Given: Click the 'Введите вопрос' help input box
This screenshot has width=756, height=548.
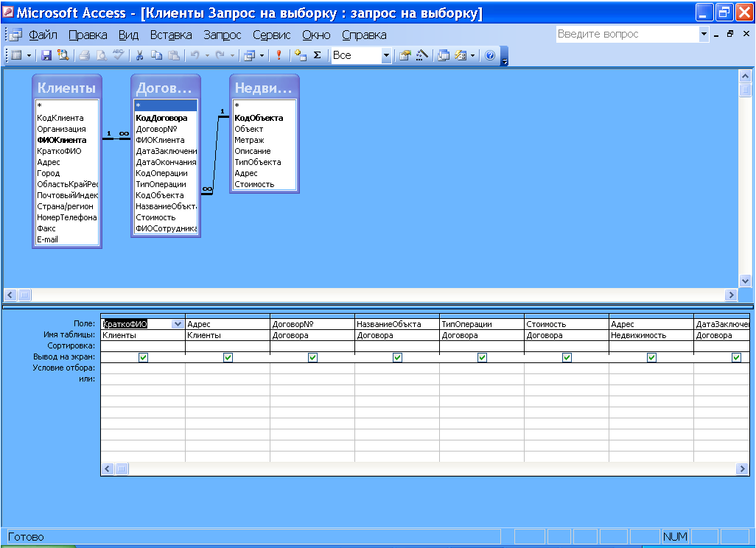Looking at the screenshot, I should tap(625, 34).
